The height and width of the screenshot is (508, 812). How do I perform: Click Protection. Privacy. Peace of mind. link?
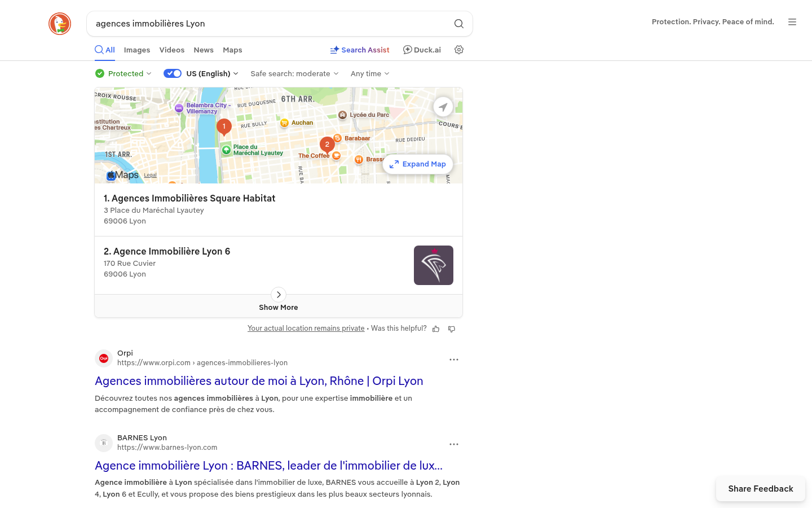(713, 21)
